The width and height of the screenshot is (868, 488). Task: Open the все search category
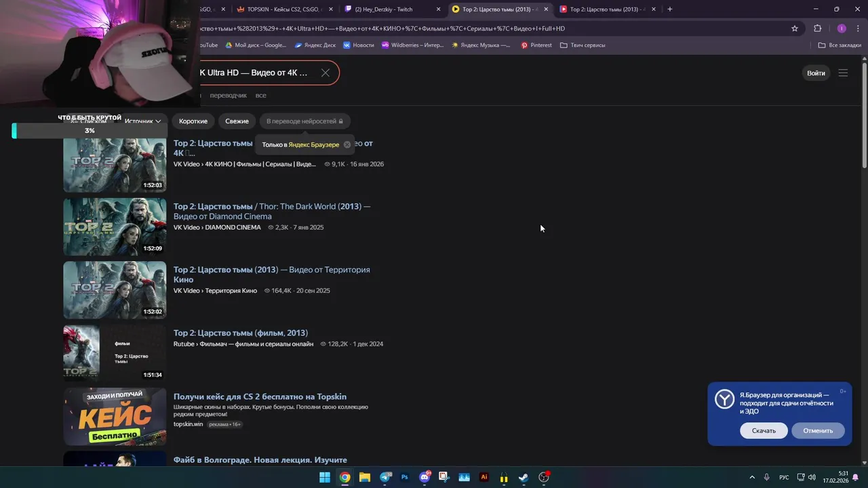tap(260, 96)
